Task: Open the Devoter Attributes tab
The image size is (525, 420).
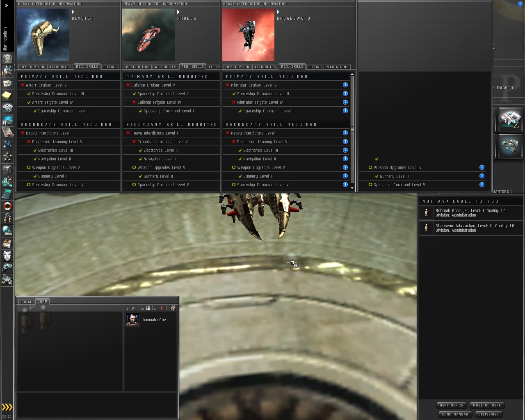Action: click(x=60, y=67)
